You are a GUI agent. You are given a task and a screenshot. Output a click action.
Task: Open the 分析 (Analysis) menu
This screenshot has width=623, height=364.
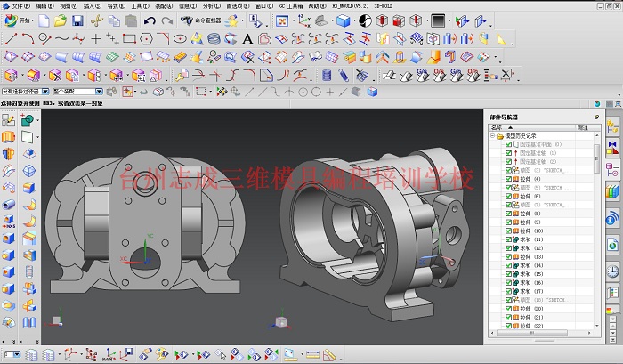coord(212,6)
